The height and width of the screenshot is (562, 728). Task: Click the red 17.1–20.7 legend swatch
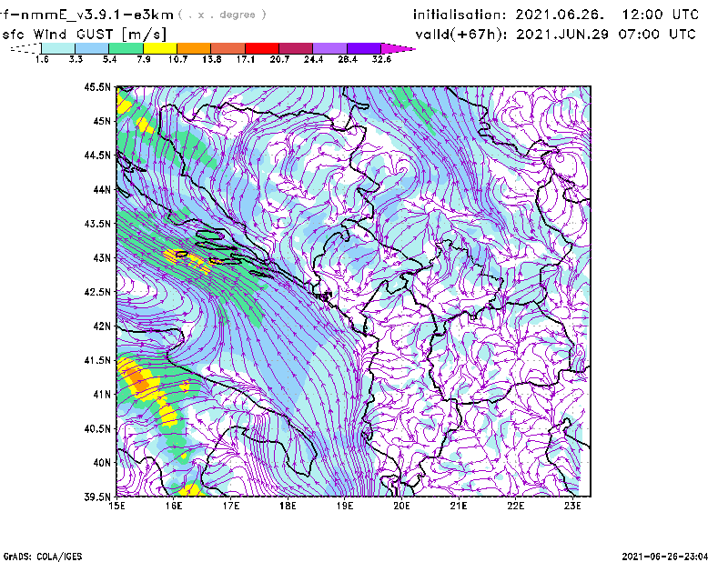point(262,48)
